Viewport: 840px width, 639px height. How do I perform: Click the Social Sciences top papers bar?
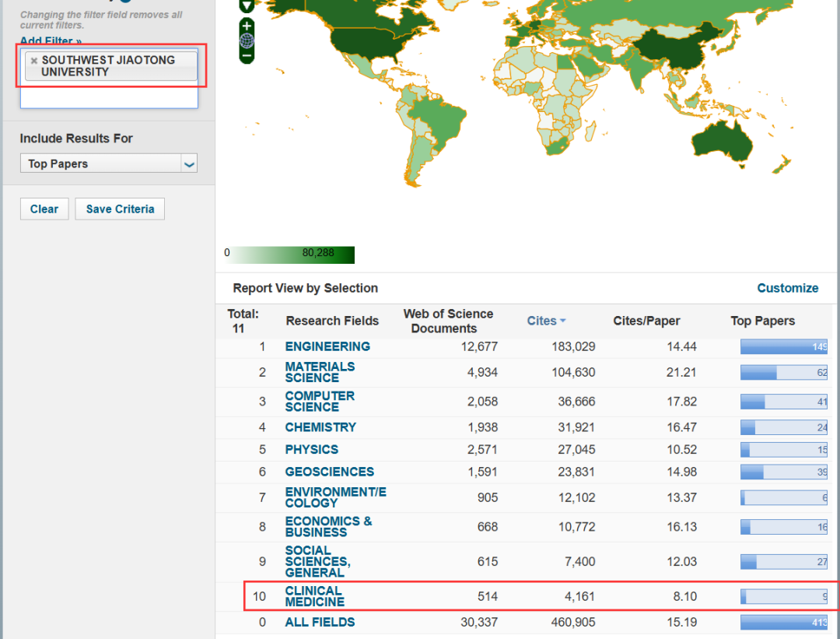click(x=784, y=561)
